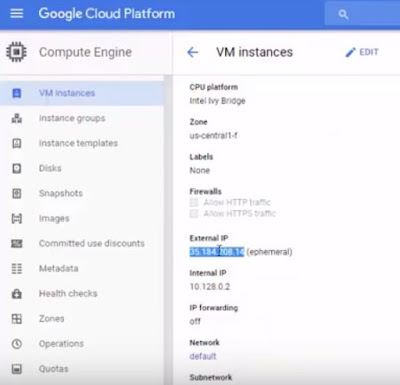
Task: Click the Instance templates icon
Action: point(17,143)
